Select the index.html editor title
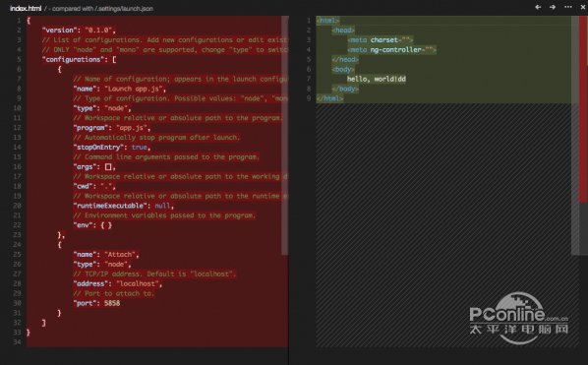This screenshot has width=588, height=365. (26, 8)
